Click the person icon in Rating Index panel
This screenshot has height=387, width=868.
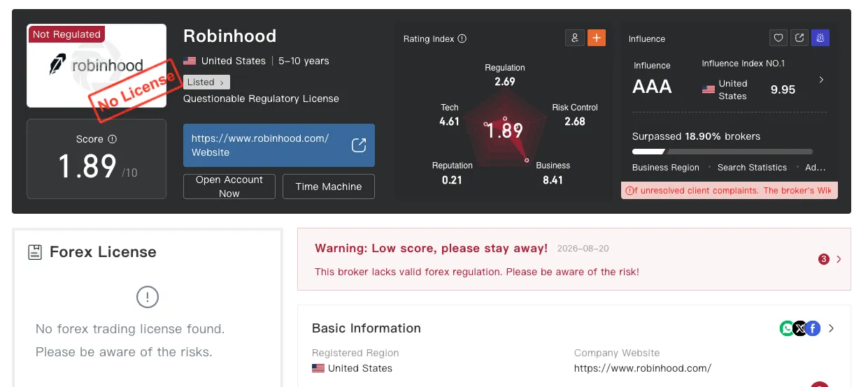(x=574, y=38)
